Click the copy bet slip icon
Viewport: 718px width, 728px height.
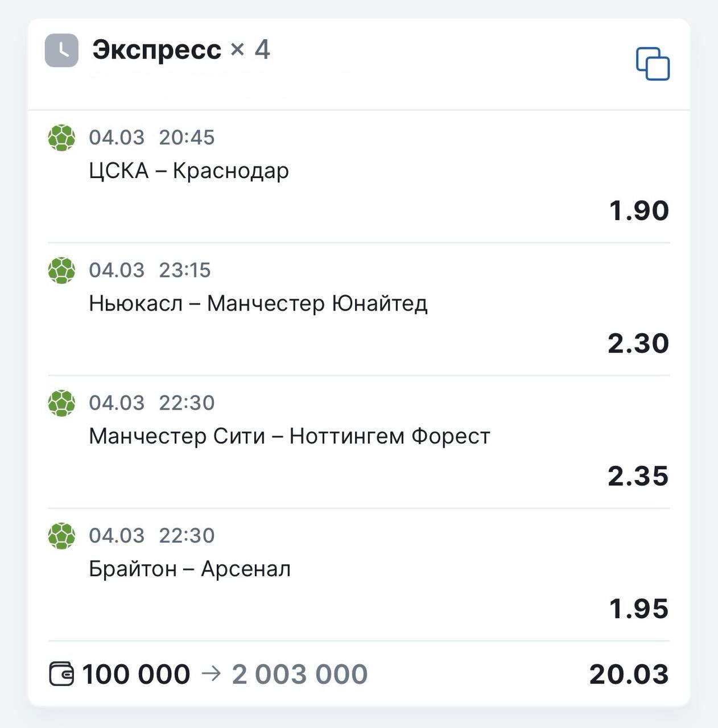click(x=653, y=64)
